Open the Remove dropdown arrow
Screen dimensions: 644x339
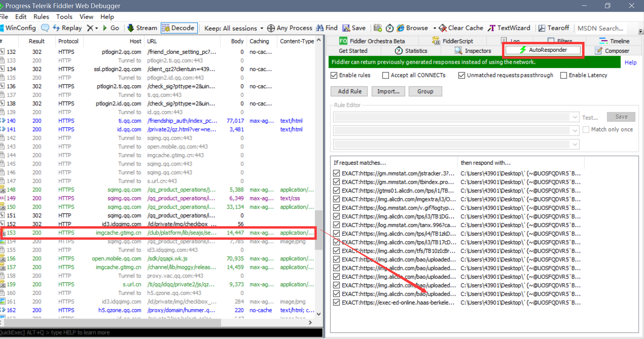click(x=97, y=28)
